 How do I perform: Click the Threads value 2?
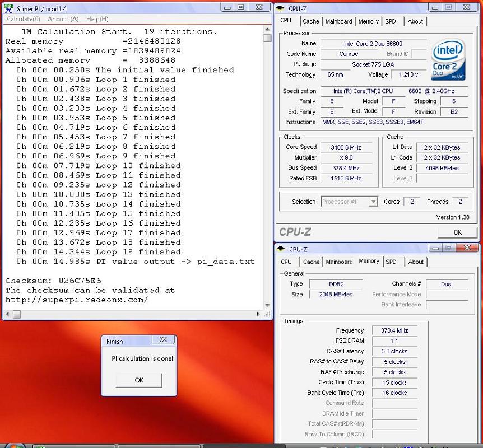coord(460,202)
